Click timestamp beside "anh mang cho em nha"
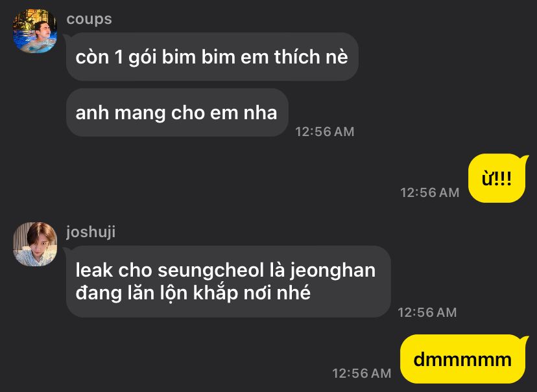Screen dimensions: 537x392 pos(325,132)
